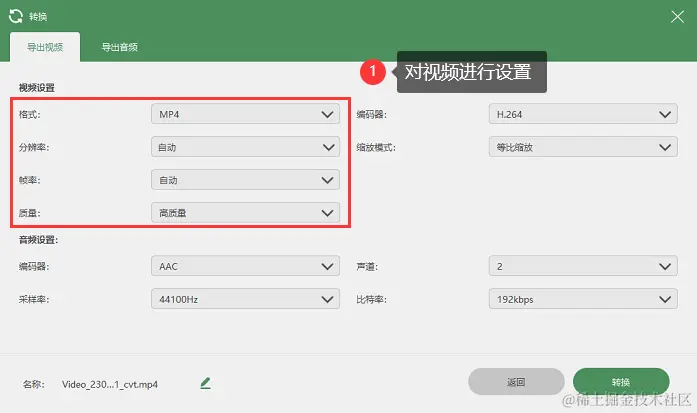Image resolution: width=697 pixels, height=413 pixels.
Task: Open the audio 编码器 dropdown showing AAC
Action: click(x=245, y=266)
